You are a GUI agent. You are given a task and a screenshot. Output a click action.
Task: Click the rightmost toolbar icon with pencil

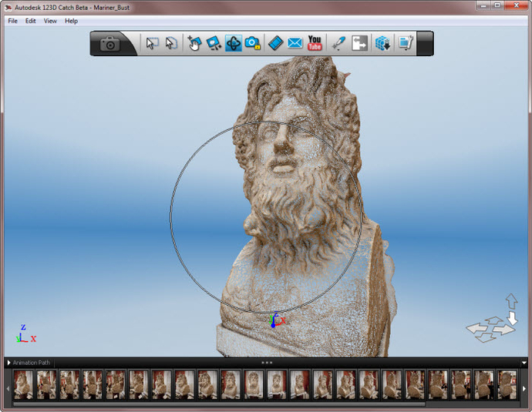click(406, 44)
